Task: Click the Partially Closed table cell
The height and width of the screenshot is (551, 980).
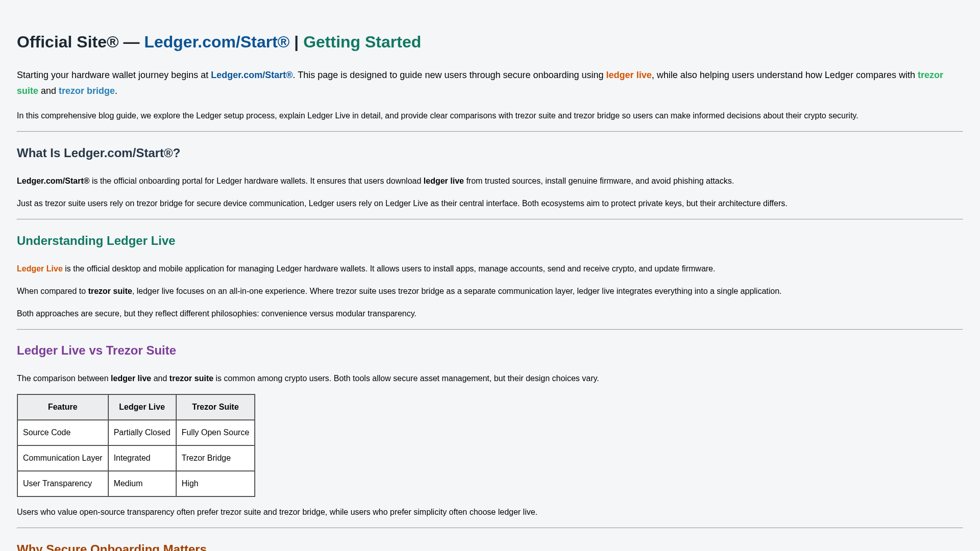Action: [141, 432]
